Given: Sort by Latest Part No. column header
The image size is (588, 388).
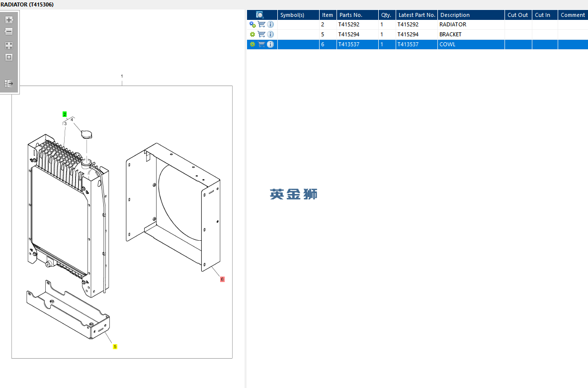Looking at the screenshot, I should click(x=417, y=15).
